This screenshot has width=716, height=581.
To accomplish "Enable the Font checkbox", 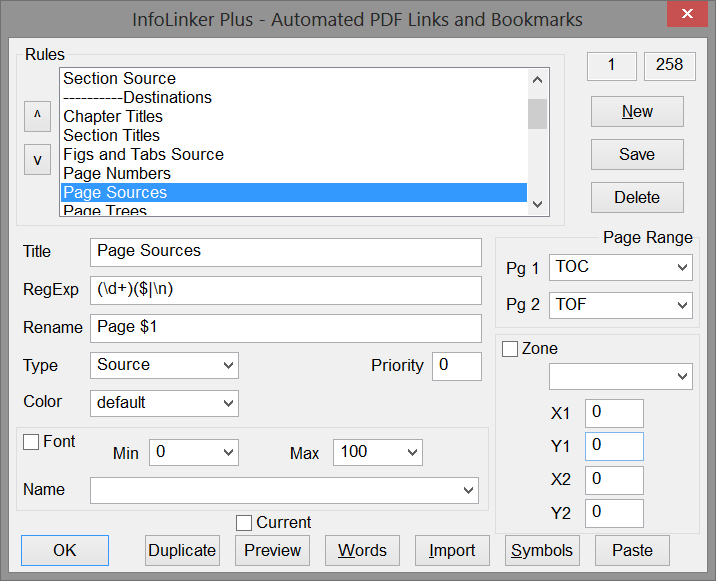I will click(31, 442).
